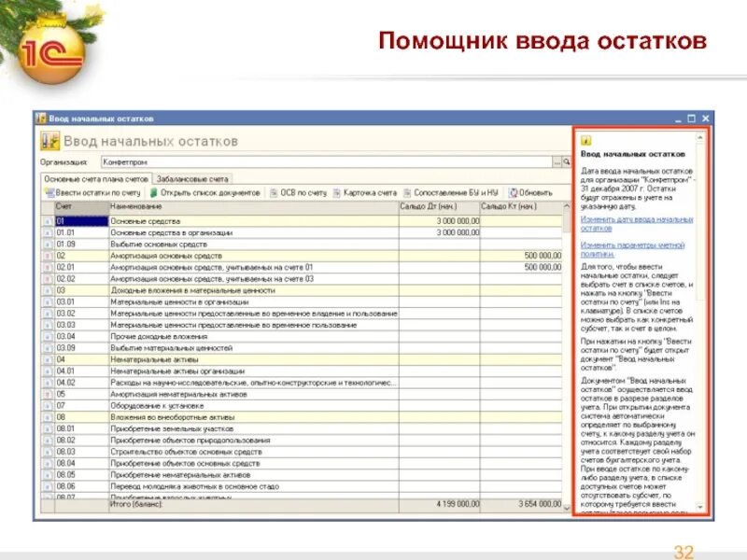Click 'Сопоставление БУ и НУ' button
The height and width of the screenshot is (560, 747).
451,193
